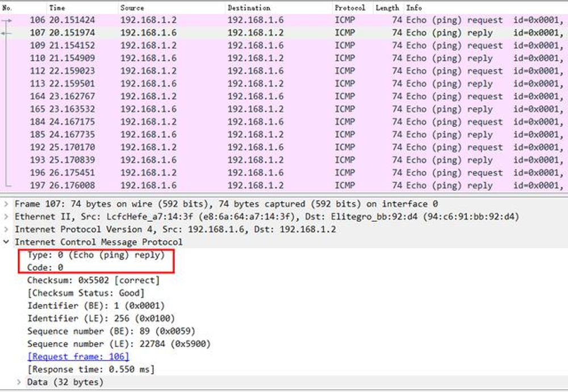Screen dimensions: 568x392
Task: Select packet number 197 in the list
Action: coord(284,186)
